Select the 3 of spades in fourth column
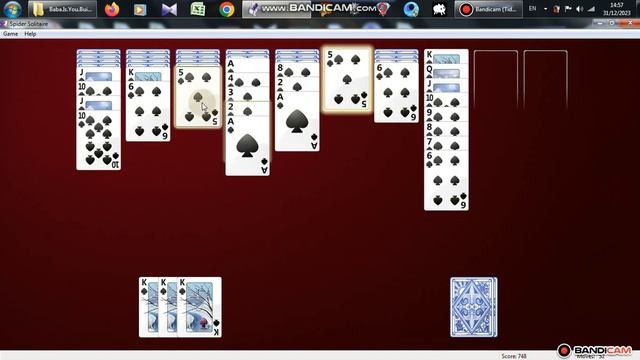Screen dimensions: 640x360 [247, 94]
